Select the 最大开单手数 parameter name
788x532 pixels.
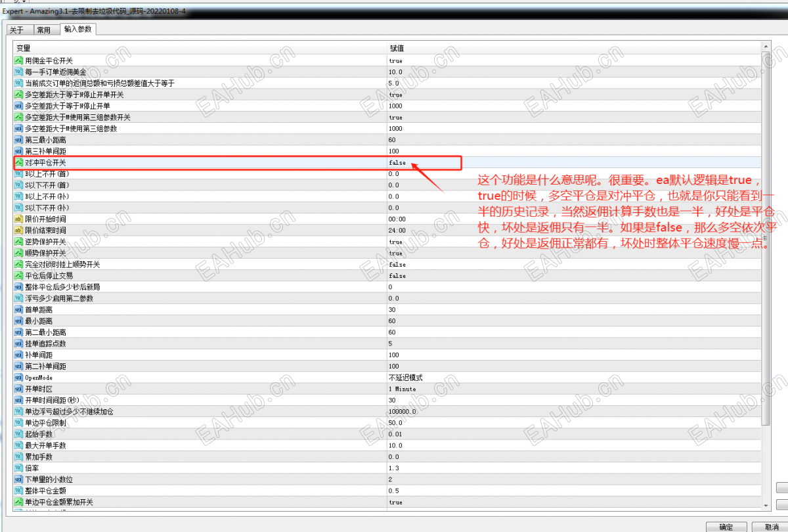pos(45,445)
